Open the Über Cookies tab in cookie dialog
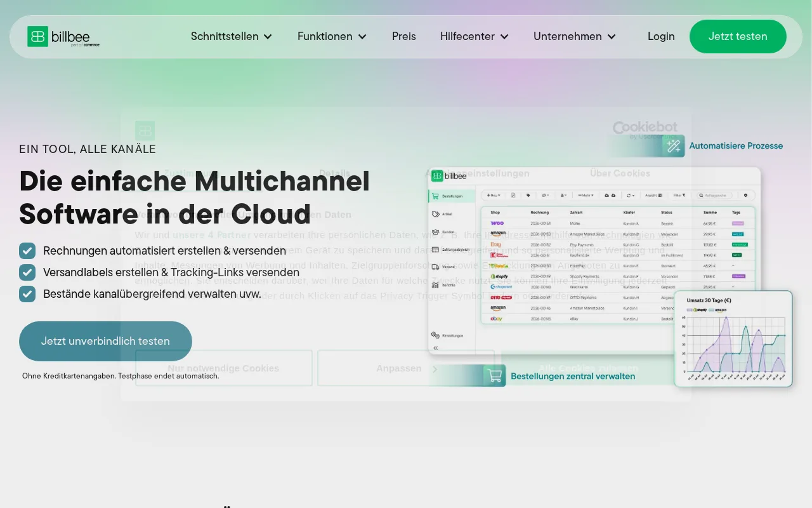The image size is (812, 508). point(620,173)
